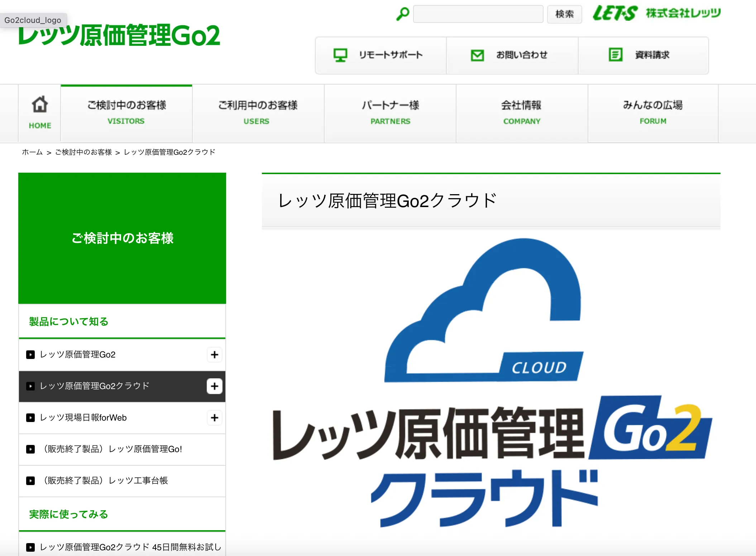
Task: Click arrow bullet beside レッツ工事台帳
Action: tap(30, 481)
